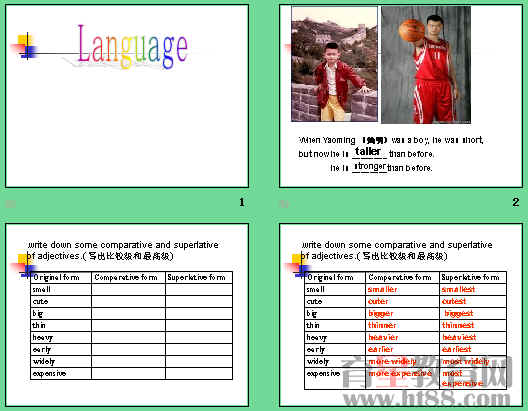Select the slide 2 Yao Ming thumbnail

401,96
